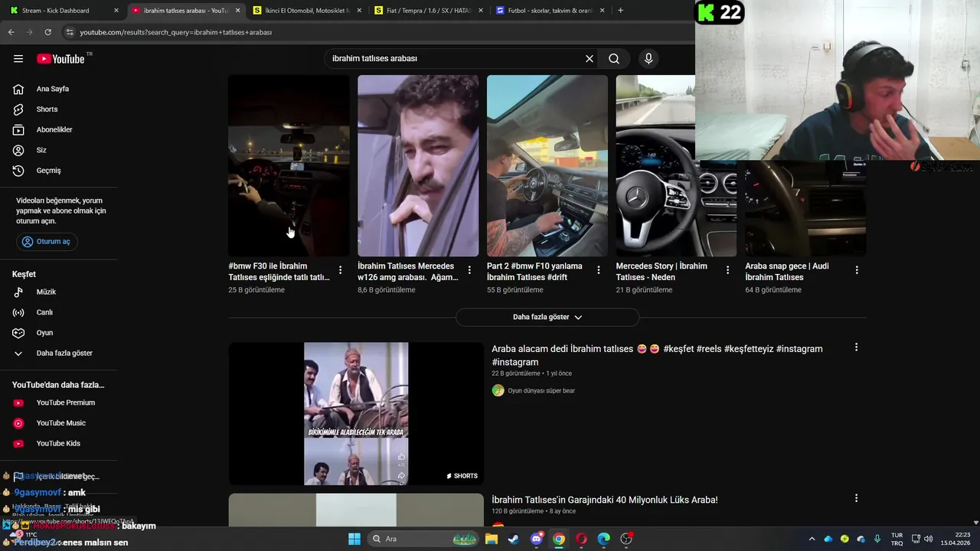Open Opera browser from taskbar

click(581, 539)
